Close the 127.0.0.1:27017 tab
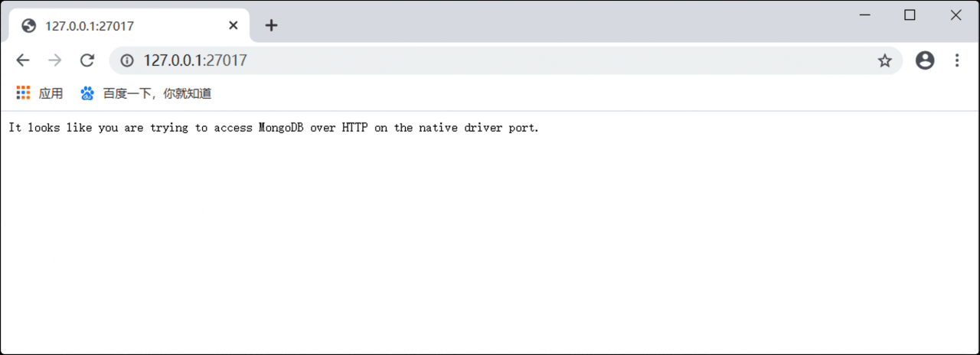The image size is (980, 355). tap(234, 25)
